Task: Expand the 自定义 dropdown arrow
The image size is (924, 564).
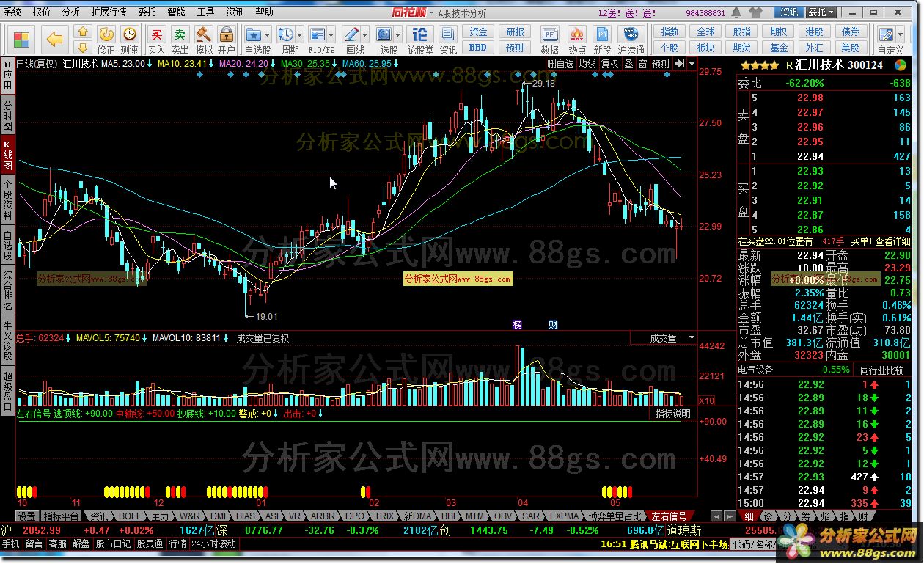Action: 899,34
